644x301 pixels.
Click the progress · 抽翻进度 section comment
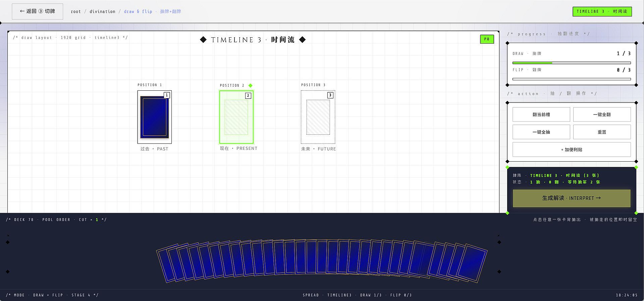click(x=548, y=34)
